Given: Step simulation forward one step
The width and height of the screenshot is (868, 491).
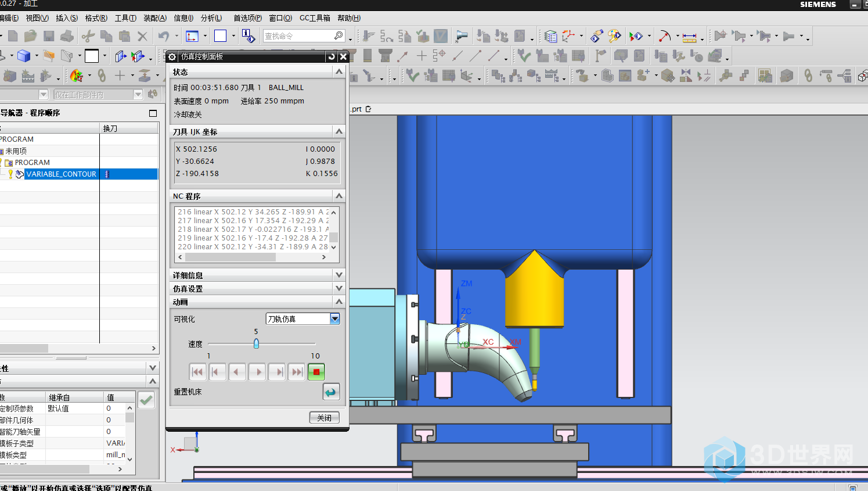Looking at the screenshot, I should point(277,372).
